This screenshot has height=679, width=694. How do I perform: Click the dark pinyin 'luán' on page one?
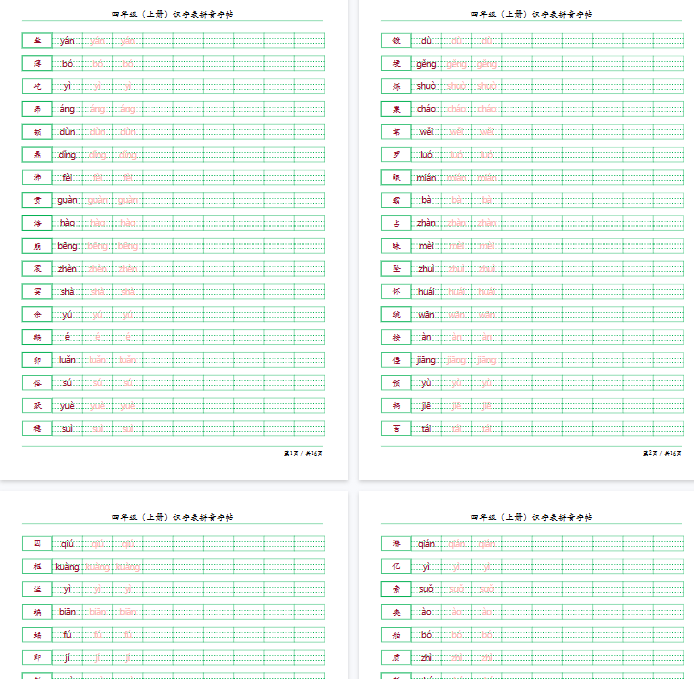point(67,360)
